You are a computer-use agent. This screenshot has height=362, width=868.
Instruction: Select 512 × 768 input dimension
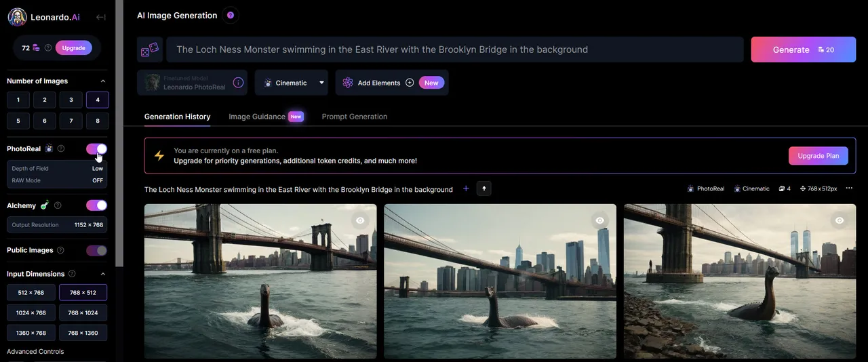pos(31,292)
